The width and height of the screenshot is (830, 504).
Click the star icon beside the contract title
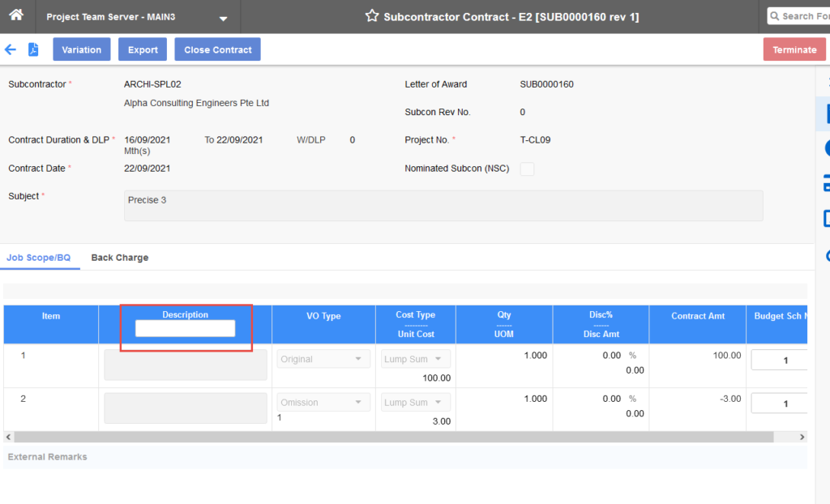(x=372, y=15)
